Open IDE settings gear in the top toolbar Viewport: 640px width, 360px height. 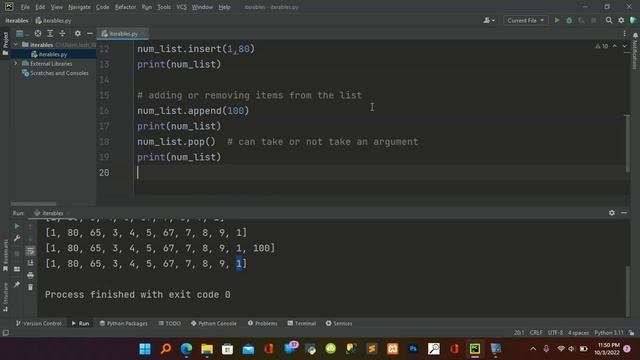point(621,20)
